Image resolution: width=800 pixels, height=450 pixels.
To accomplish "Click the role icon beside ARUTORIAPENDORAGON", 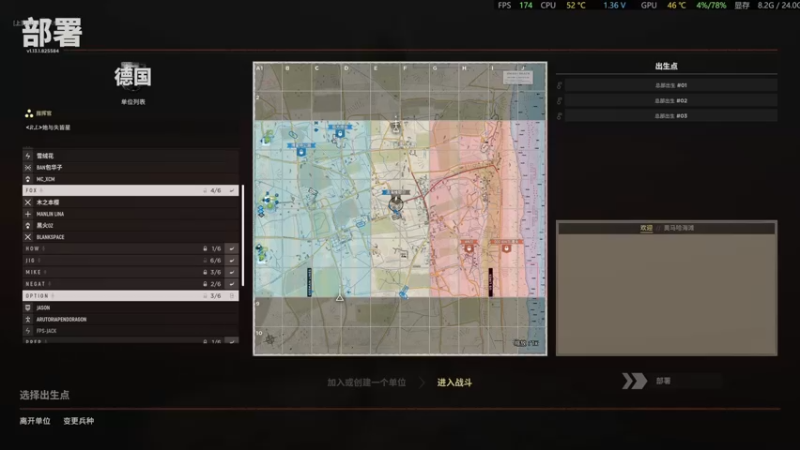I will 28,319.
